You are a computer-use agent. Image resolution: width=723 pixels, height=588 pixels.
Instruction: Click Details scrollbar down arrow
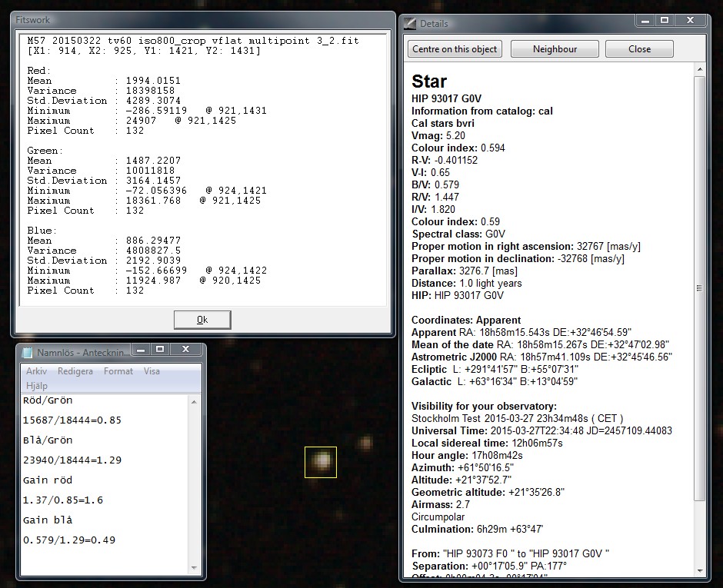coord(699,571)
